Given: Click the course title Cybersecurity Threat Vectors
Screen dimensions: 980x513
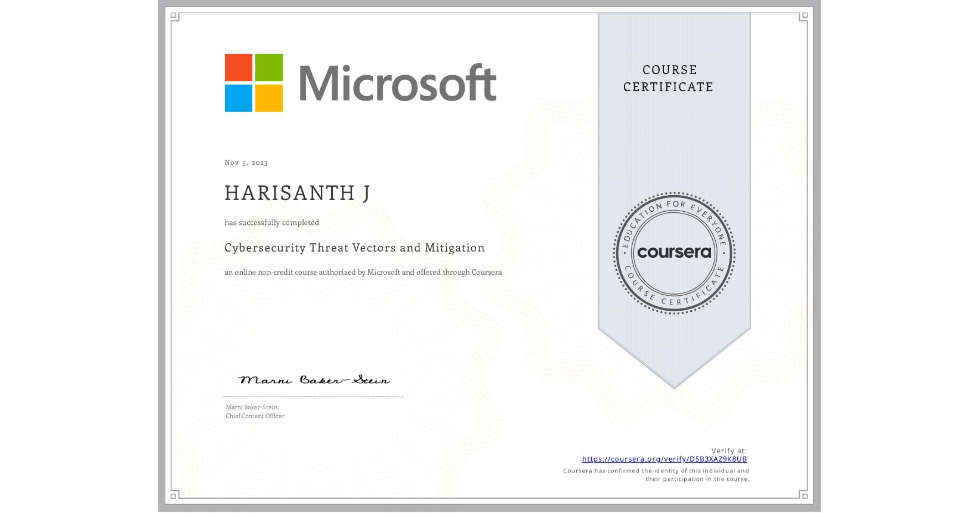Looking at the screenshot, I should [354, 248].
